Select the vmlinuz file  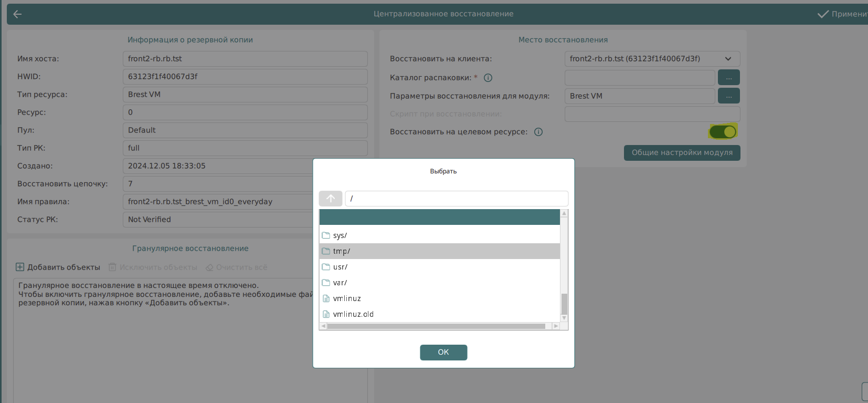click(x=440, y=298)
